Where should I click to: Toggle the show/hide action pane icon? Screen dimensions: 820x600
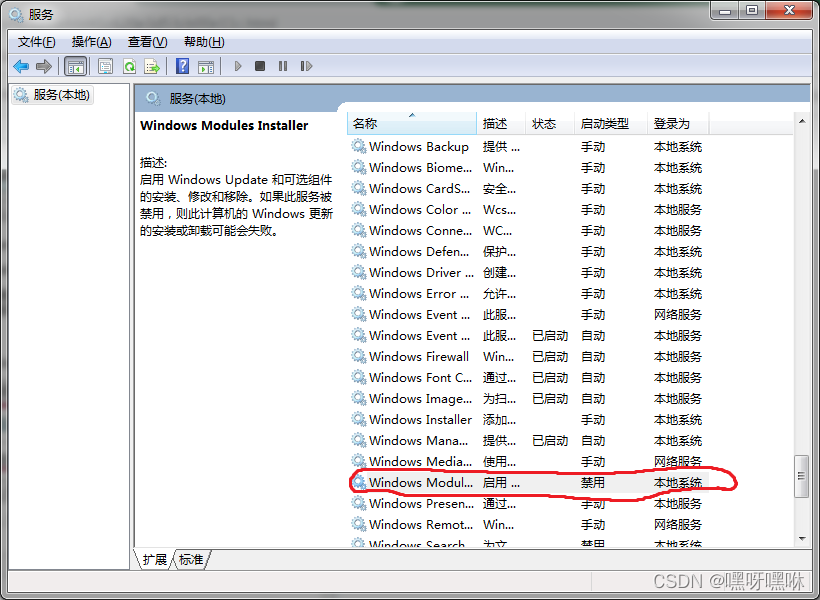[206, 66]
